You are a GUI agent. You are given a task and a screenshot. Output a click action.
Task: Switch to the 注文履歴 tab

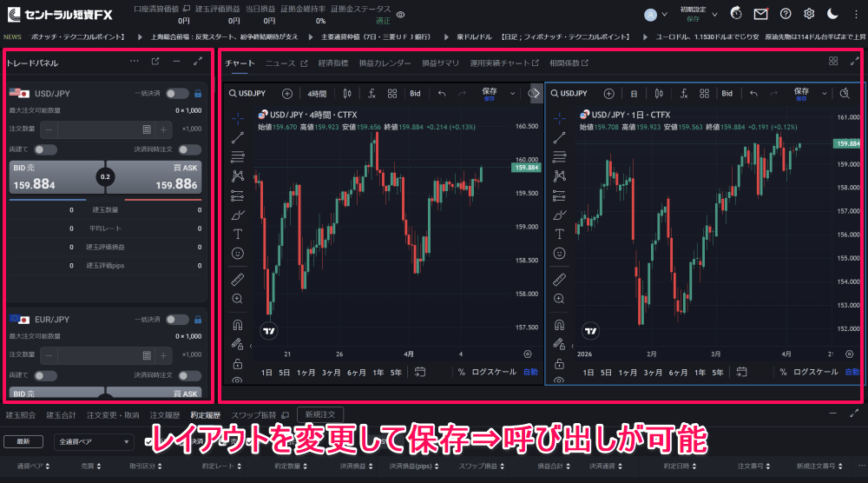tap(165, 415)
